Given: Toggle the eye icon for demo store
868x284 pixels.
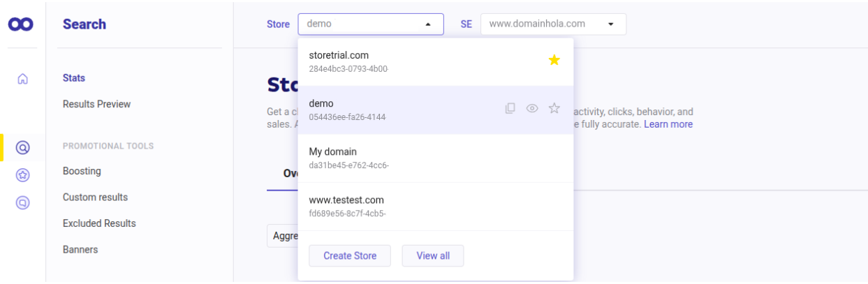Looking at the screenshot, I should (532, 108).
